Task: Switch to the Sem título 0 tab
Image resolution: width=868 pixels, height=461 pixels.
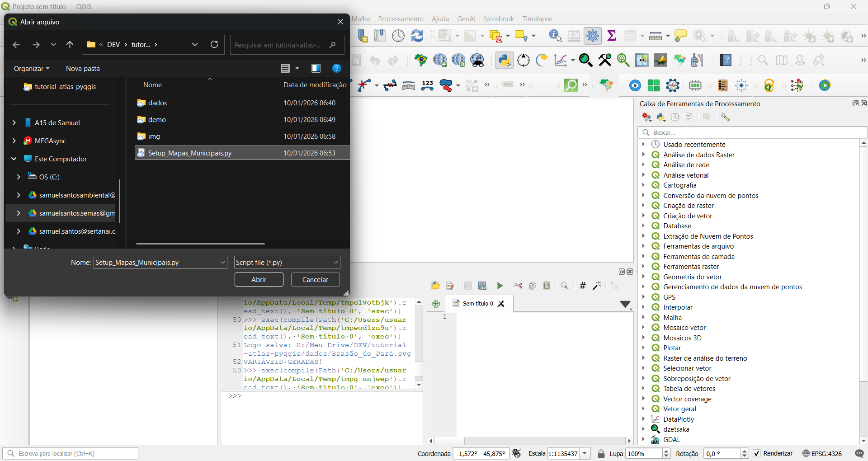Action: [x=477, y=303]
